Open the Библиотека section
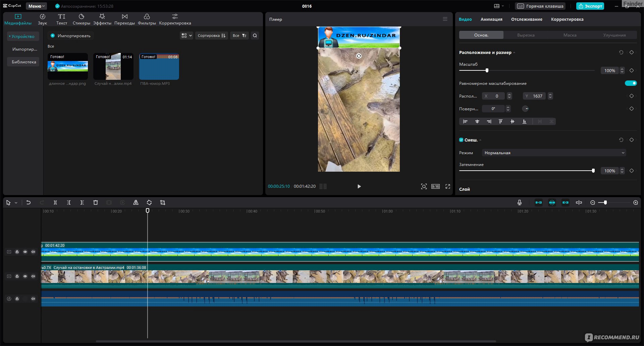Image resolution: width=644 pixels, height=346 pixels. [x=24, y=62]
